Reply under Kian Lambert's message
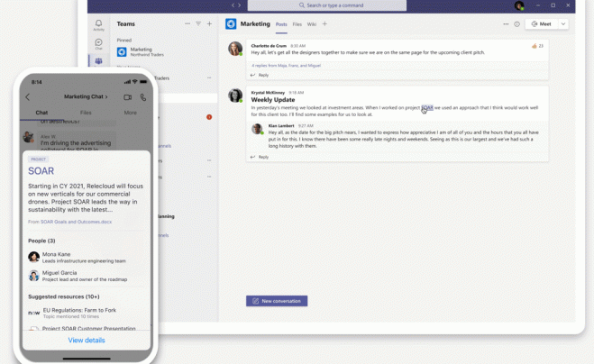The image size is (594, 364). pyautogui.click(x=260, y=157)
